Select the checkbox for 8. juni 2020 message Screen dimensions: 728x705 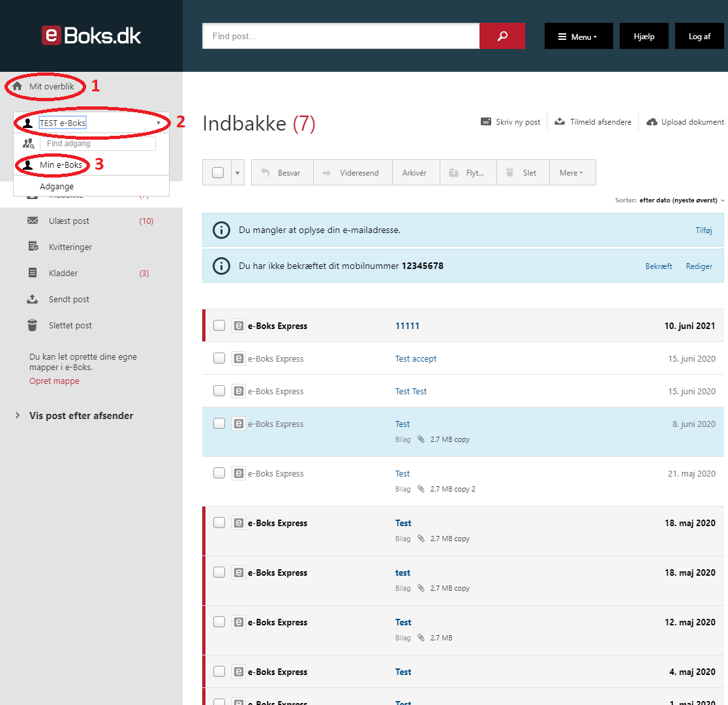[x=219, y=424]
